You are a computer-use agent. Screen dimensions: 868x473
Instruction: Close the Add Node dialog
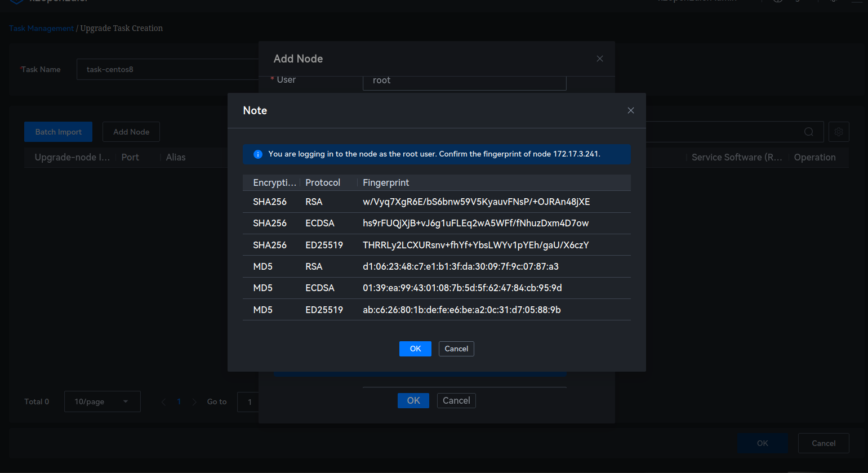(x=599, y=59)
